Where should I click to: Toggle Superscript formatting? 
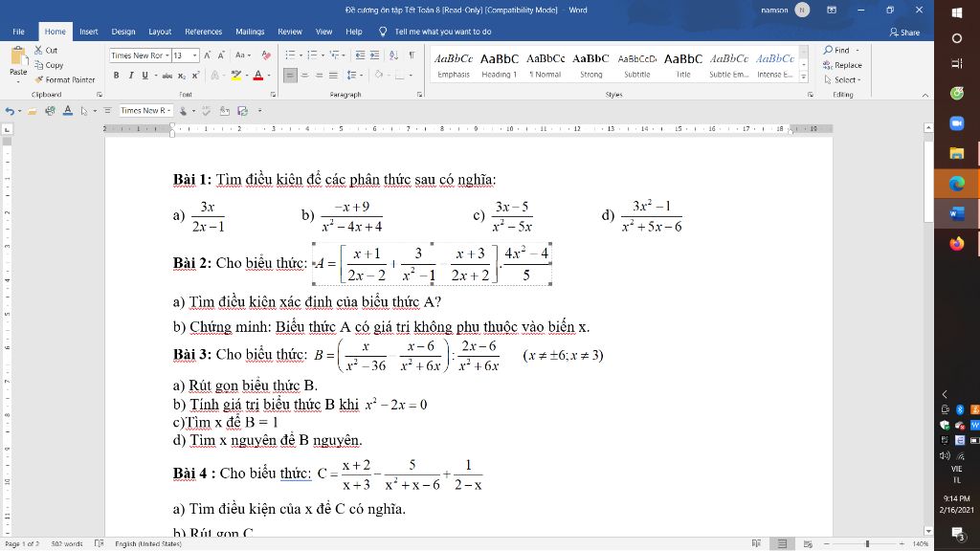(195, 76)
